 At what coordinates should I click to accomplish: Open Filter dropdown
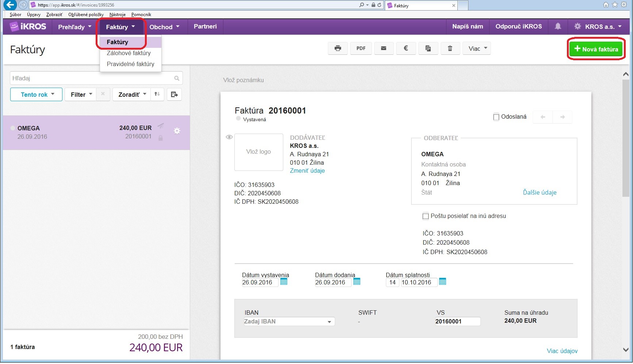point(81,95)
